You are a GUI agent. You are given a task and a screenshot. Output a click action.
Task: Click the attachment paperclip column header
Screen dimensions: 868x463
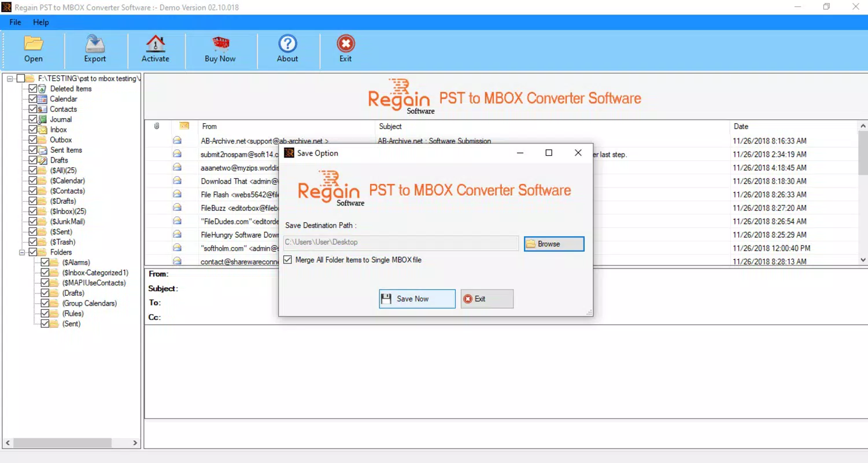157,126
